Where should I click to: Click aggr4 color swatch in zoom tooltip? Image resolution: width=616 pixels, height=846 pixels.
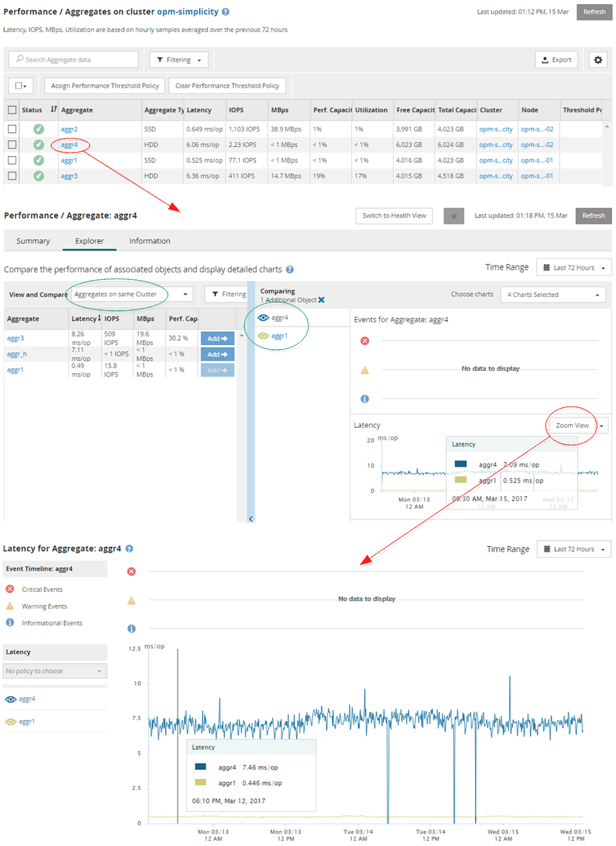coord(201,767)
